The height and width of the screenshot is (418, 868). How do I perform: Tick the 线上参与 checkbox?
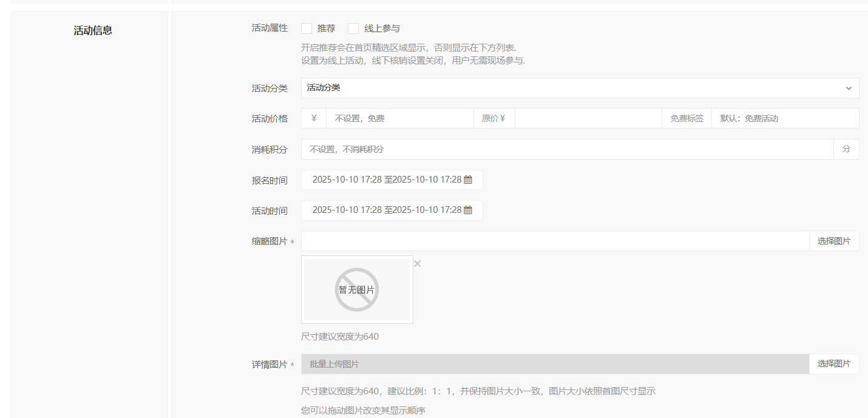click(353, 29)
